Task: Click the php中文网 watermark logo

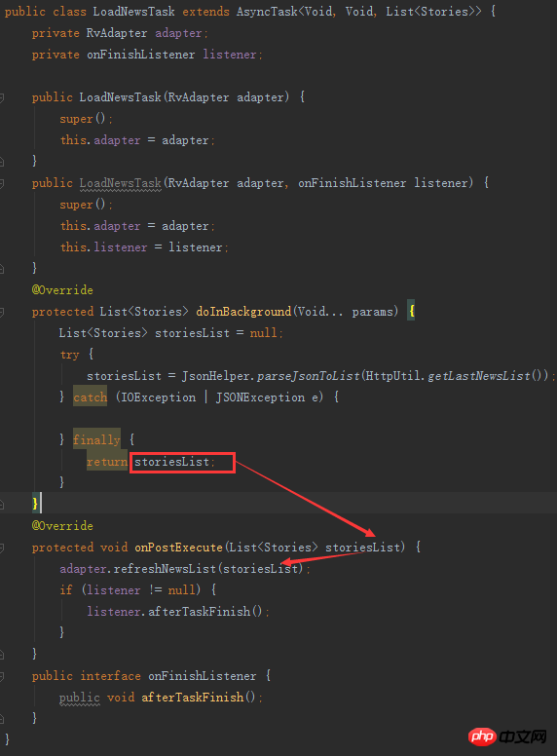Action: (507, 736)
